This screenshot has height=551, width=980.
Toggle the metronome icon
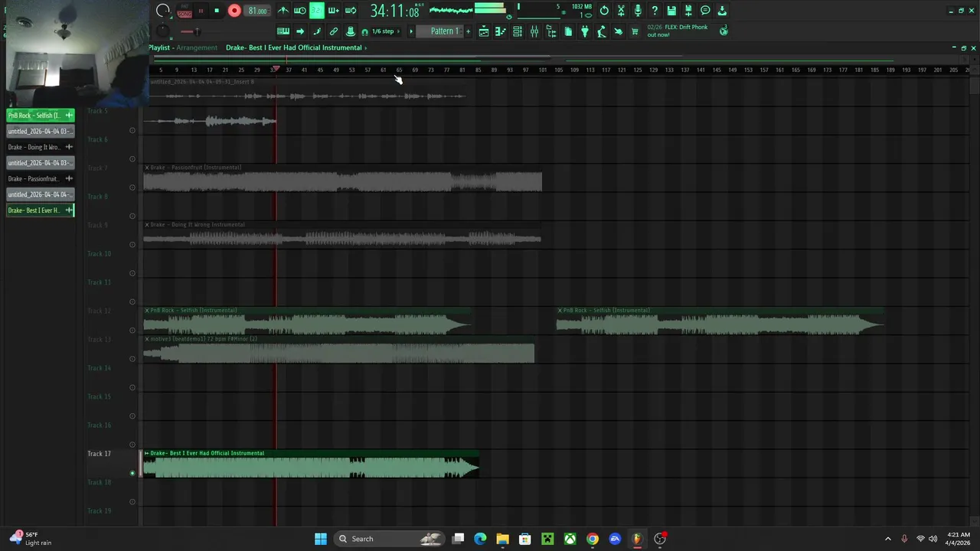[283, 11]
